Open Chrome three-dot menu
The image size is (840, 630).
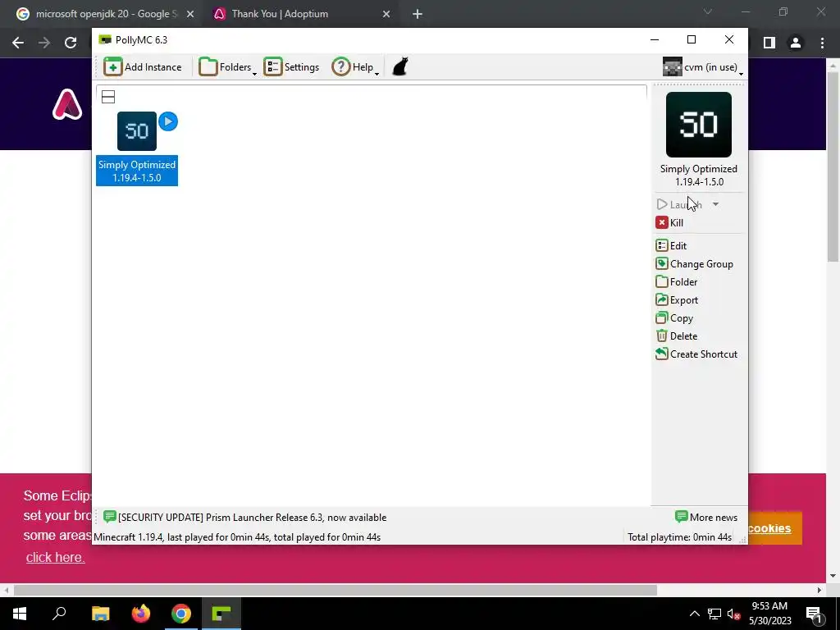pos(822,43)
